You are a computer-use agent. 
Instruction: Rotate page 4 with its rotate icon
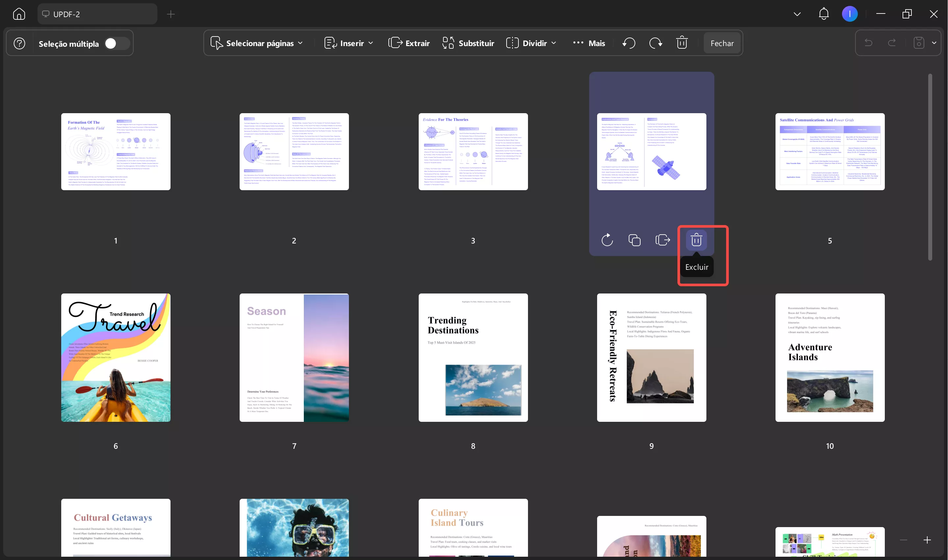tap(607, 240)
